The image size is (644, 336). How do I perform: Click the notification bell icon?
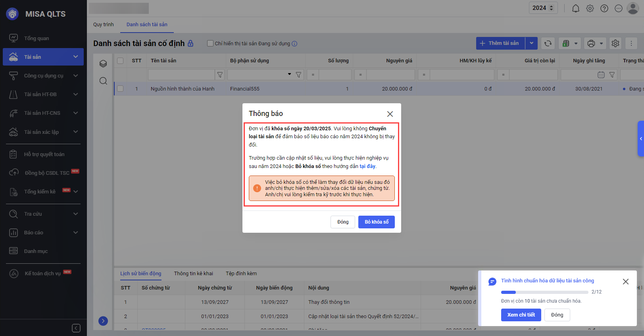[x=575, y=8]
